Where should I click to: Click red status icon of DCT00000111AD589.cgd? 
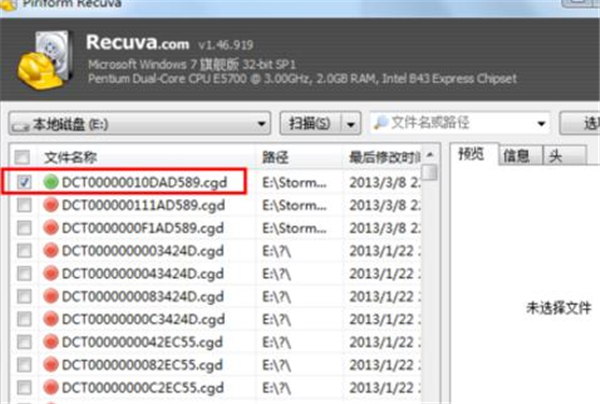(52, 205)
